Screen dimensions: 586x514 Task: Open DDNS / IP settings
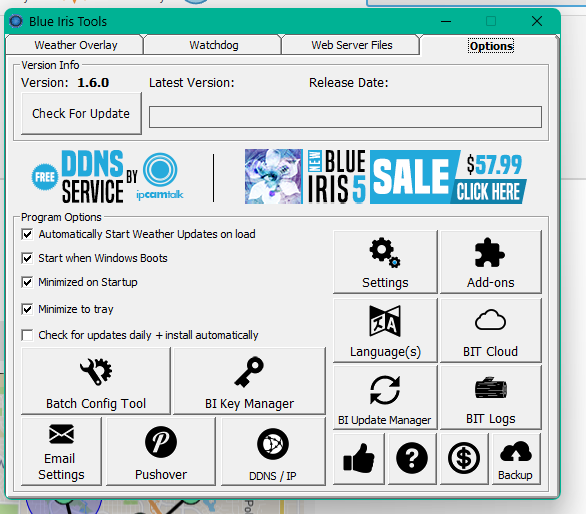tap(273, 452)
